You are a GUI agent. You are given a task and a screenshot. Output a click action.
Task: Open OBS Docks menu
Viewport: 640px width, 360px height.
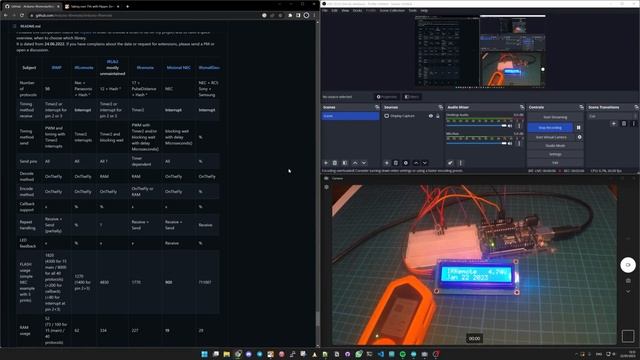click(358, 10)
